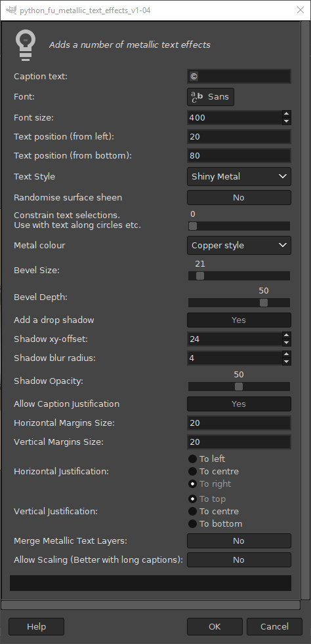
Task: Toggle Merge Metallic Text Layers button
Action: [x=239, y=541]
